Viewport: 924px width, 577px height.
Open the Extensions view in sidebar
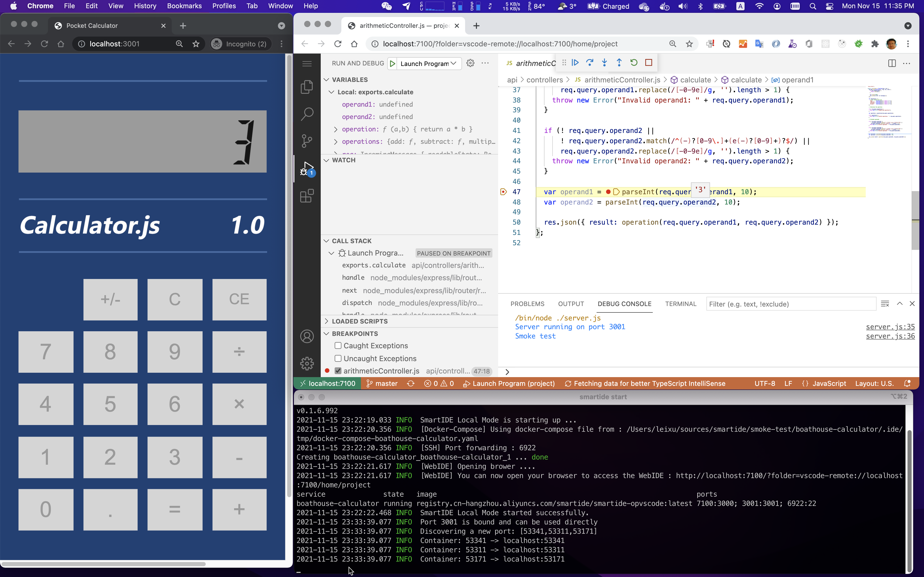(307, 196)
